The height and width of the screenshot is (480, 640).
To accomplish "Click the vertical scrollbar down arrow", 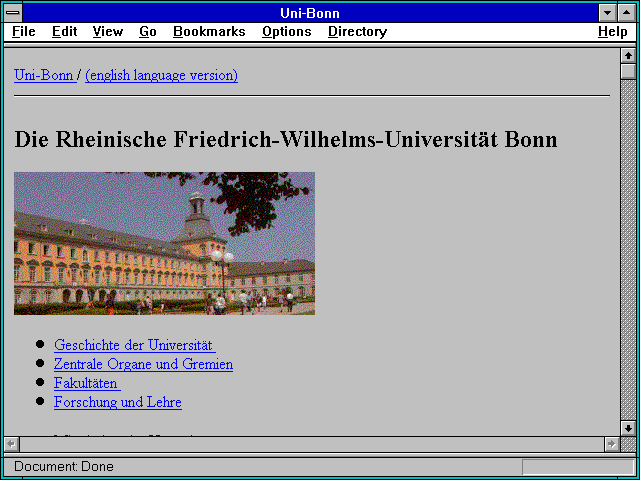I will (x=628, y=428).
